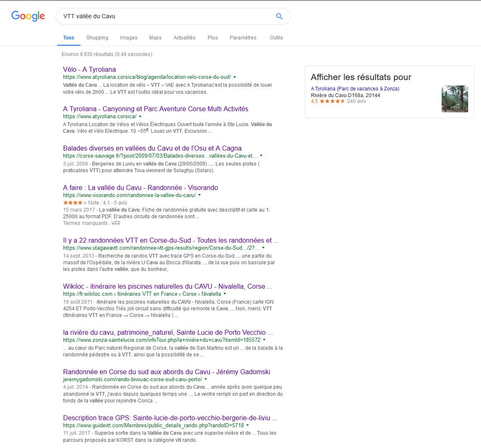This screenshot has height=448, width=481.
Task: Click the '240 avis' reviews text
Action: click(x=357, y=101)
